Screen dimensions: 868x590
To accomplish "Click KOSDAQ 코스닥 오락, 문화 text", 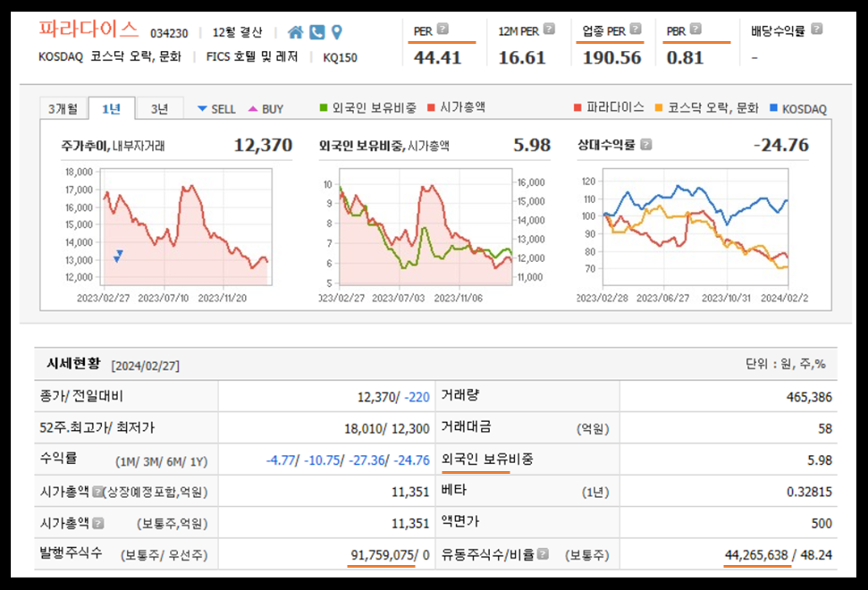I will [x=110, y=56].
